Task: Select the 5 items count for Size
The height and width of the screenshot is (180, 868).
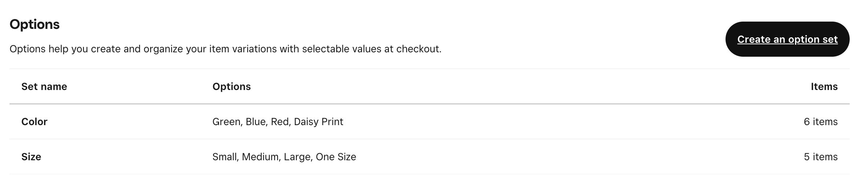Action: click(820, 157)
